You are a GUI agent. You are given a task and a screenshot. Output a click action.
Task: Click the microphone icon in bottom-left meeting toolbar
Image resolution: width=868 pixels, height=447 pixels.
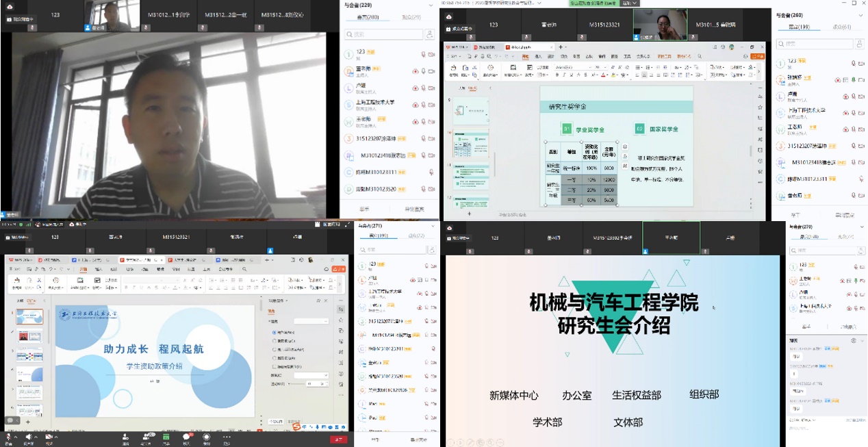9,437
